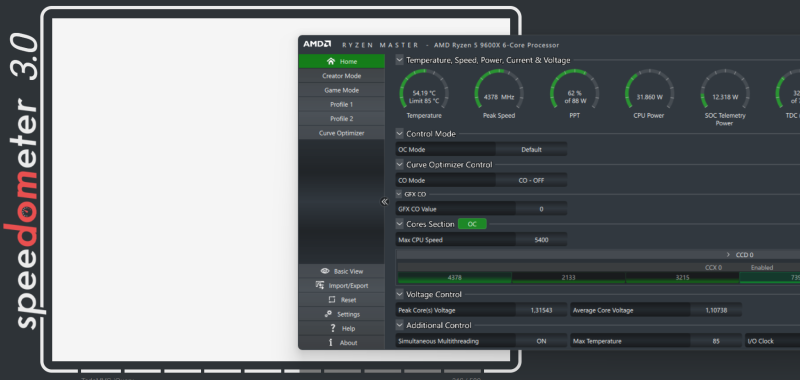Click the CO Mode CO - OFF value
The image size is (800, 380).
click(531, 180)
